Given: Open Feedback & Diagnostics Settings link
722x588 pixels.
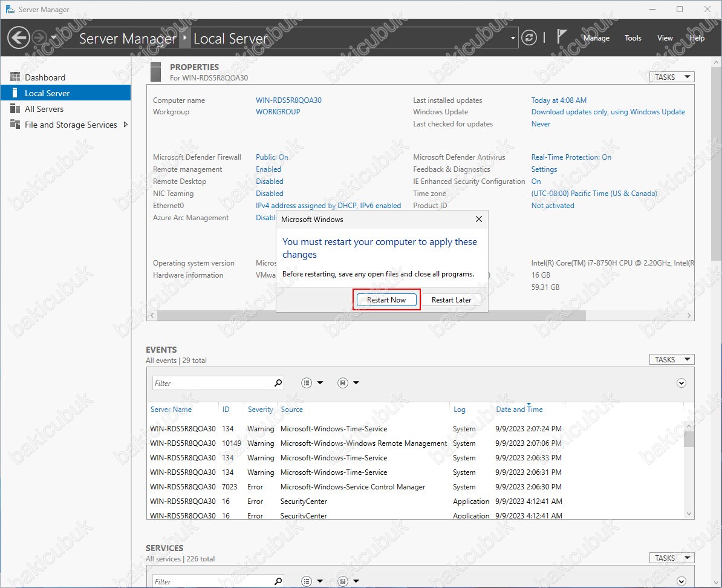Looking at the screenshot, I should (544, 169).
